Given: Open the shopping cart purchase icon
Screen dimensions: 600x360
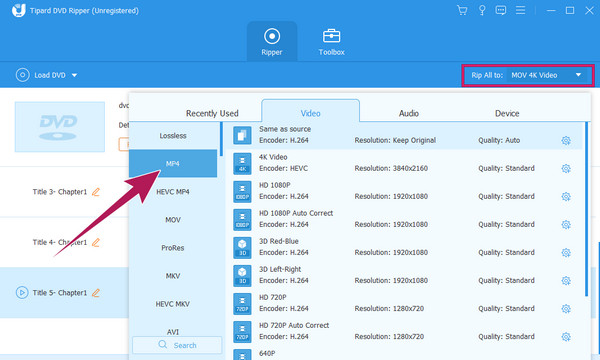Looking at the screenshot, I should tap(462, 10).
